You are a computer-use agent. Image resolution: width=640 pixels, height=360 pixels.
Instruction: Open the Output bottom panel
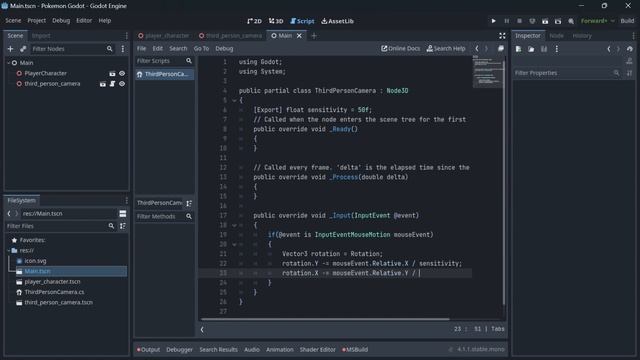(x=149, y=350)
